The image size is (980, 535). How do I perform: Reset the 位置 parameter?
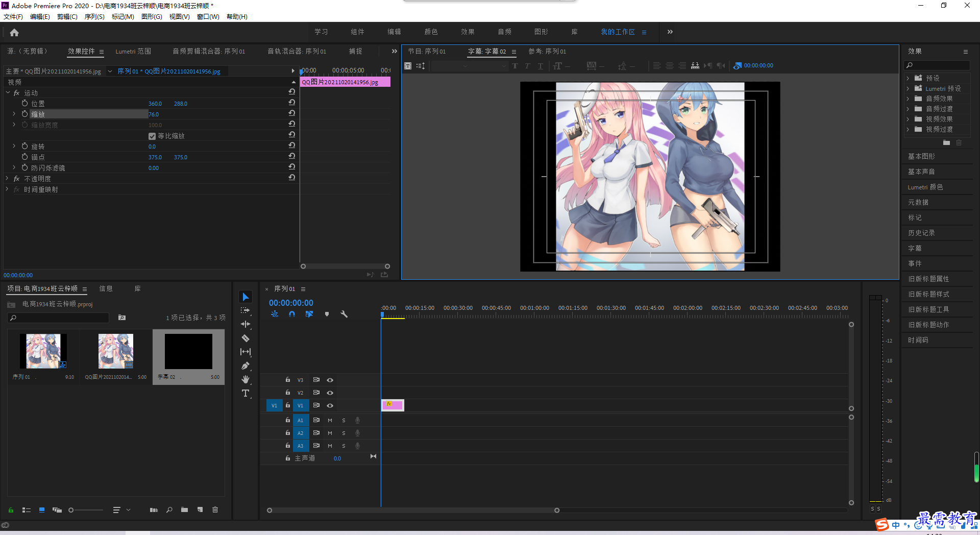point(292,102)
